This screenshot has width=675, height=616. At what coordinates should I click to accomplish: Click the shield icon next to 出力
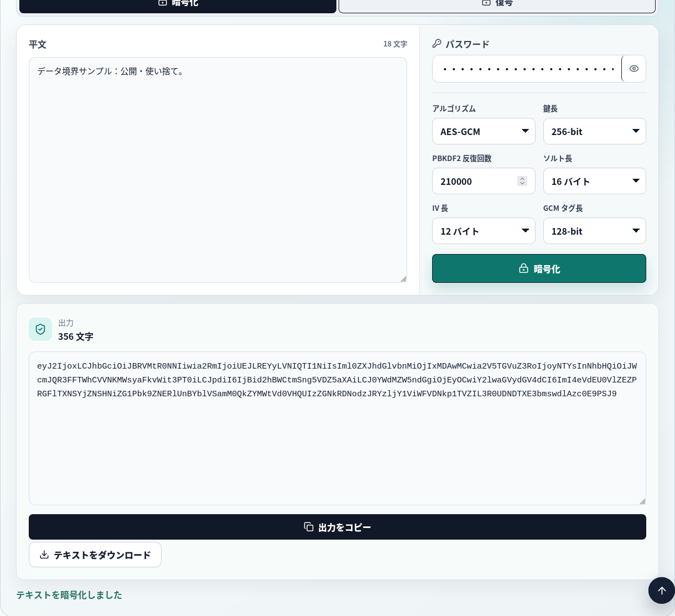click(40, 329)
